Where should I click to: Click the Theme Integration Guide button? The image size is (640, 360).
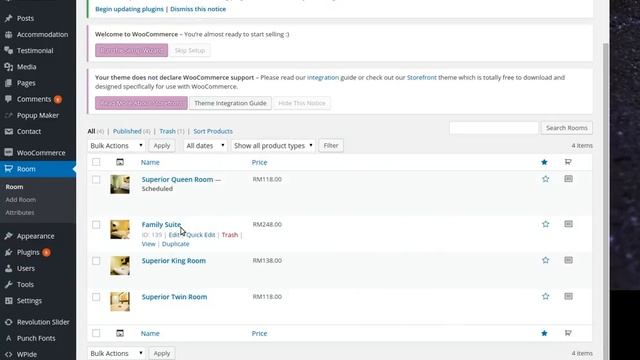coord(230,103)
